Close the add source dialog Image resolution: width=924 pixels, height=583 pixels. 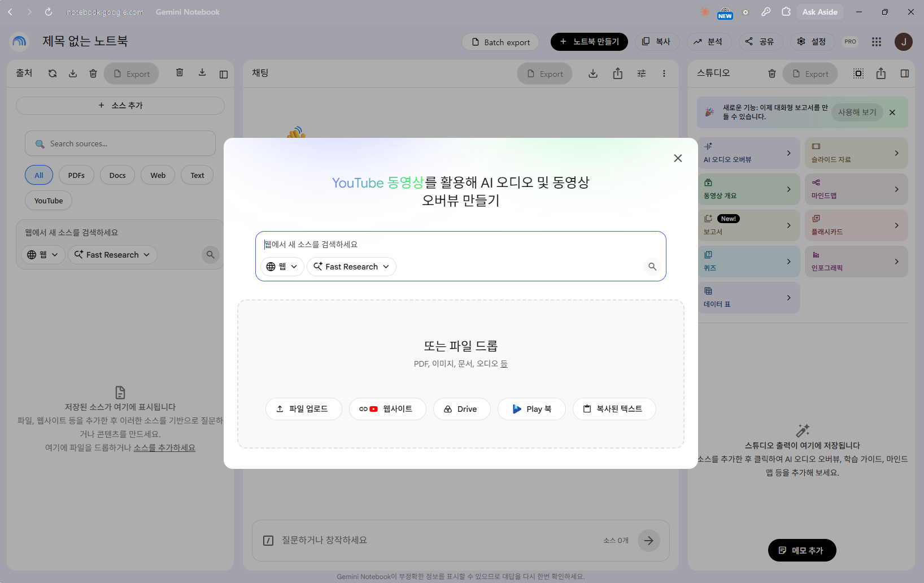[x=678, y=158]
